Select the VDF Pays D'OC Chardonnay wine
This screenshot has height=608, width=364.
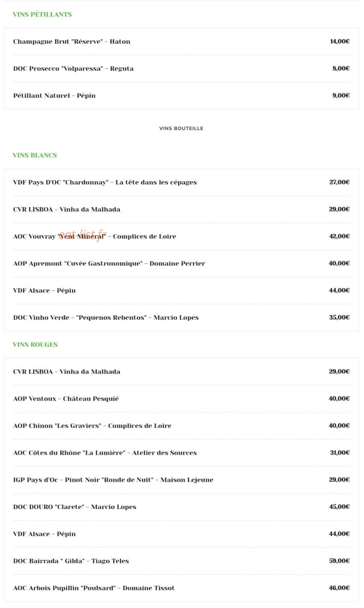181,182
